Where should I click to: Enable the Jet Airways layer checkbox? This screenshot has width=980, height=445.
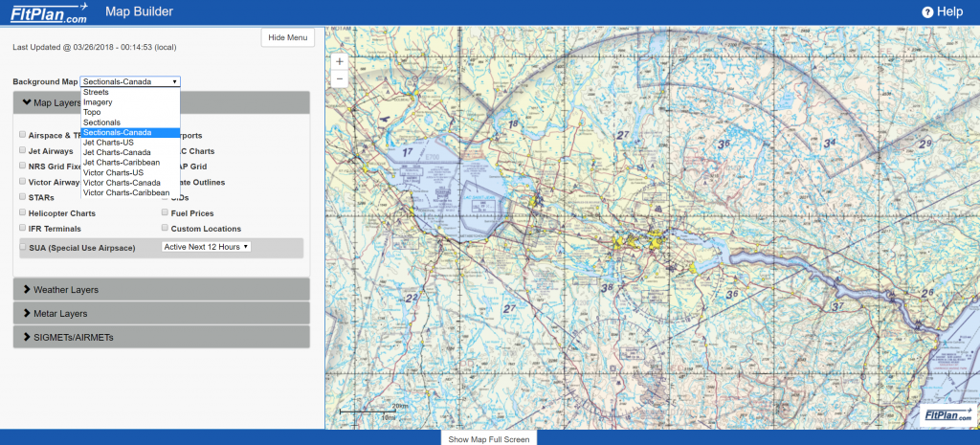pyautogui.click(x=22, y=150)
